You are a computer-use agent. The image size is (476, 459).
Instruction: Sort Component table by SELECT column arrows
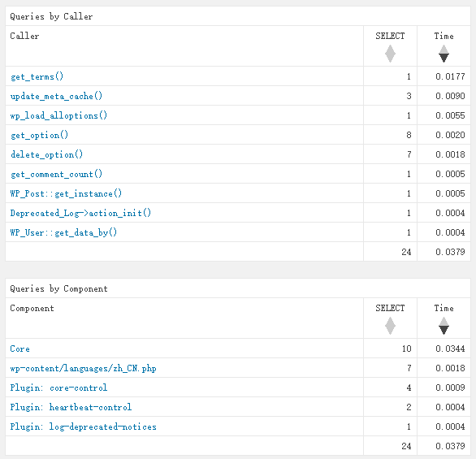[x=390, y=326]
